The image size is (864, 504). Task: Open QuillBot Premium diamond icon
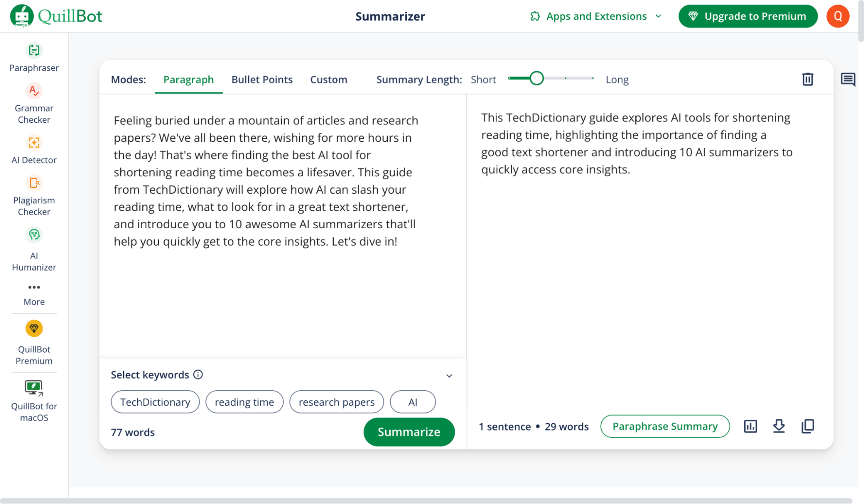(x=34, y=329)
